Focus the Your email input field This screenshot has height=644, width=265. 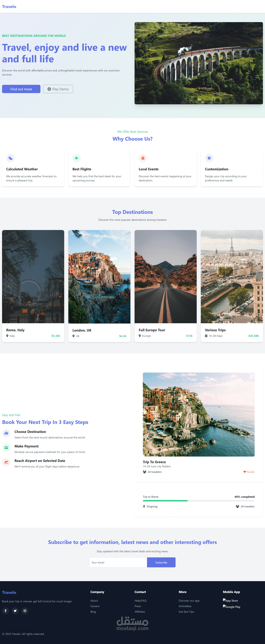[x=118, y=562]
